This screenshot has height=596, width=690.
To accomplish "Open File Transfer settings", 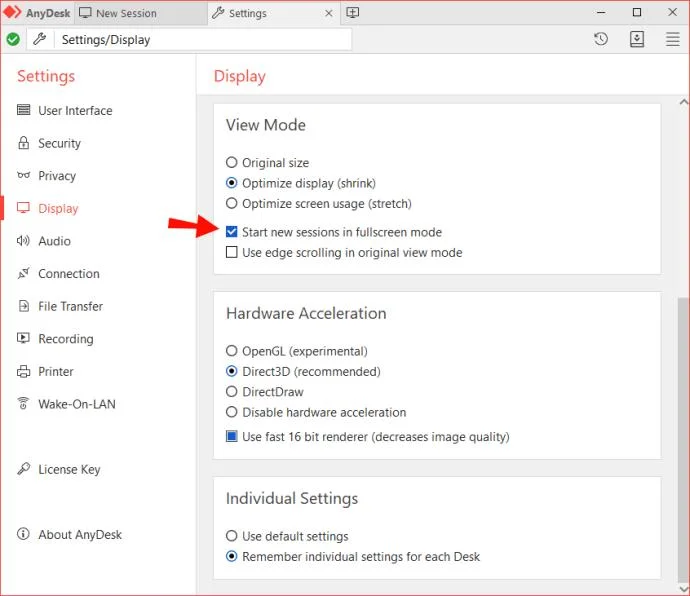I will click(x=70, y=306).
